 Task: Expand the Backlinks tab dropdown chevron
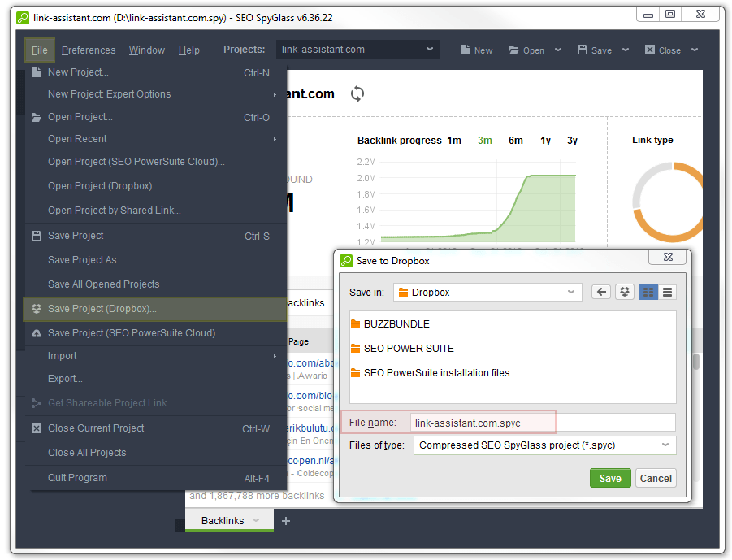click(x=256, y=520)
